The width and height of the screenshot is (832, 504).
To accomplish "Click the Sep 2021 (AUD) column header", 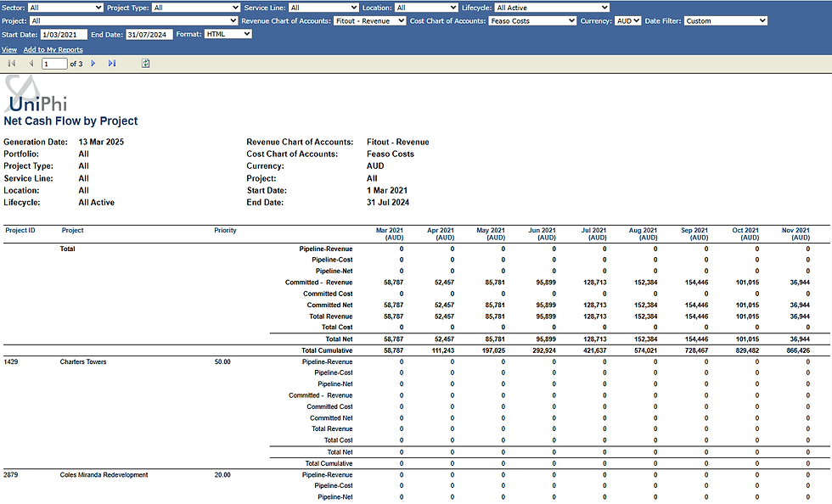I will pyautogui.click(x=694, y=234).
